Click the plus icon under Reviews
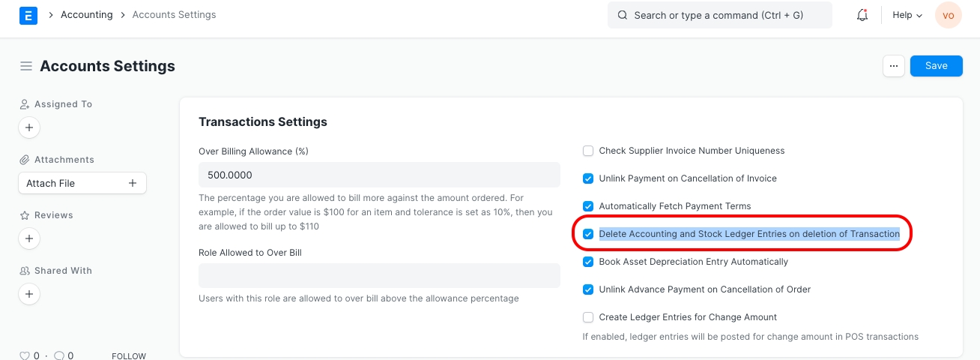 [x=28, y=239]
